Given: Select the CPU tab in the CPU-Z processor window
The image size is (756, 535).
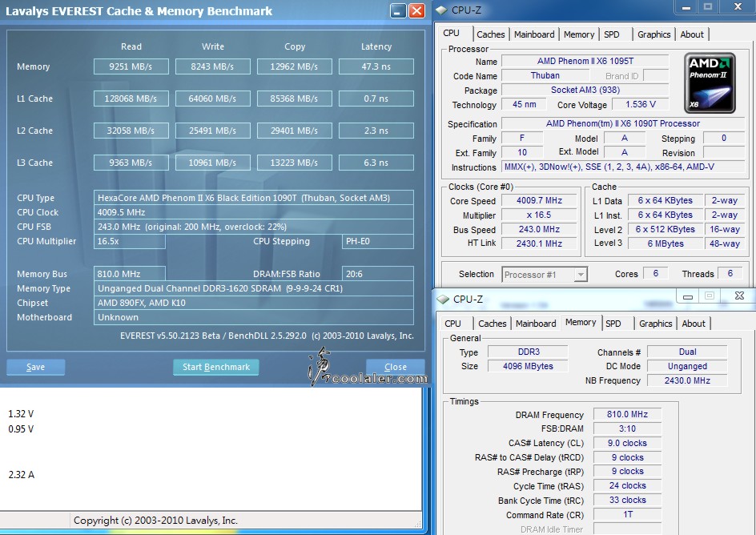Looking at the screenshot, I should coord(452,33).
